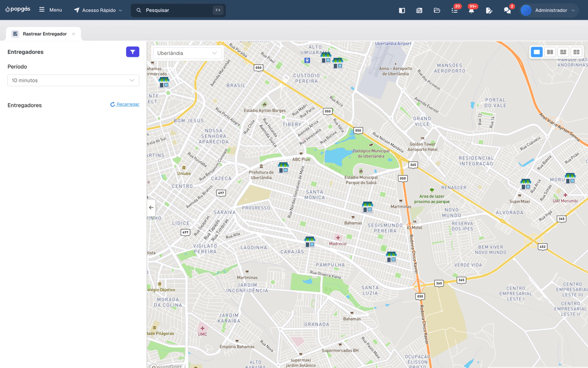The width and height of the screenshot is (588, 368).
Task: Open task list with 20 badge
Action: (455, 10)
